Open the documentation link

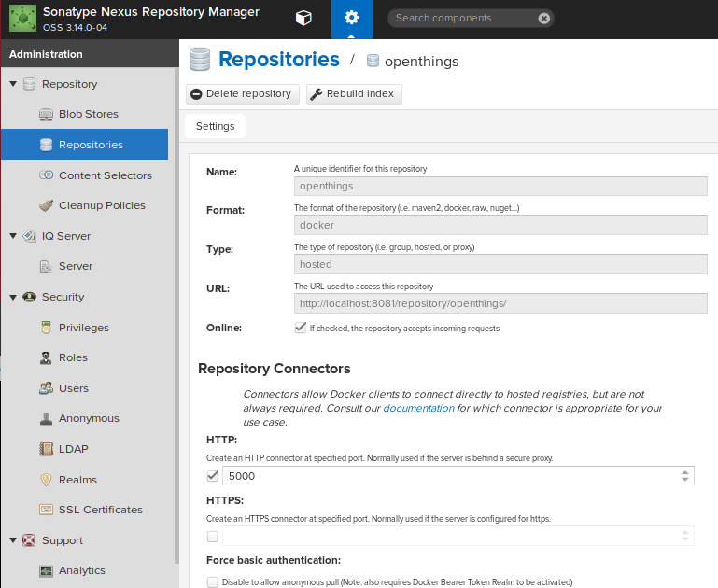[x=418, y=408]
